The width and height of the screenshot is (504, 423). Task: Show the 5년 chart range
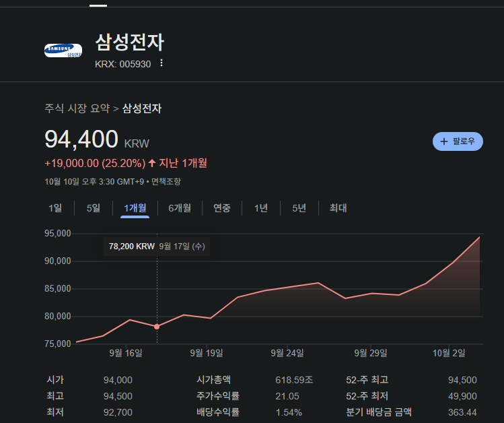tap(299, 208)
